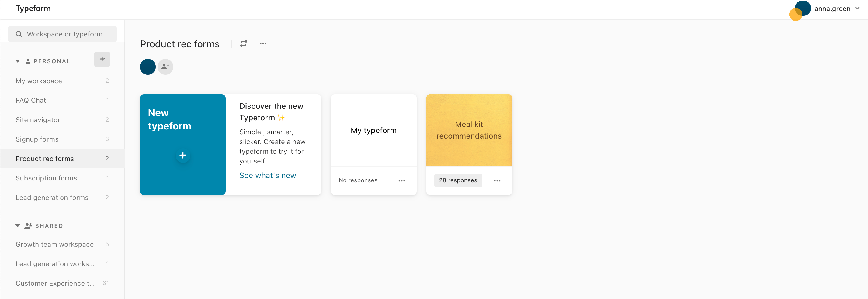Click the dark blue workspace member avatar
Image resolution: width=868 pixels, height=299 pixels.
point(148,67)
